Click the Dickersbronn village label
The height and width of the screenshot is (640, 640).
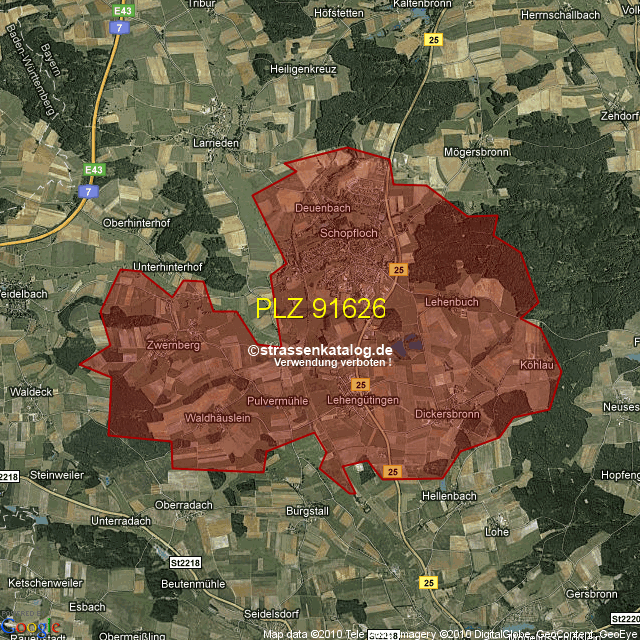click(447, 414)
